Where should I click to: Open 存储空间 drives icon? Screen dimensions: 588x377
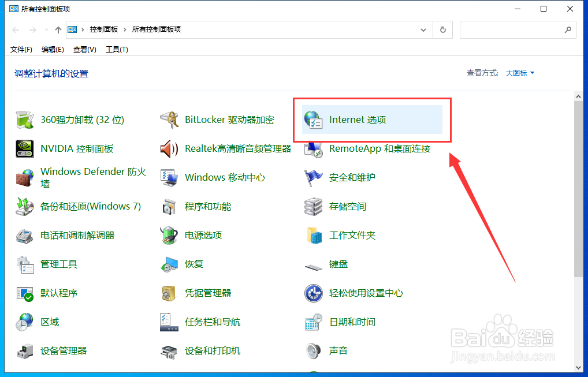pos(314,207)
